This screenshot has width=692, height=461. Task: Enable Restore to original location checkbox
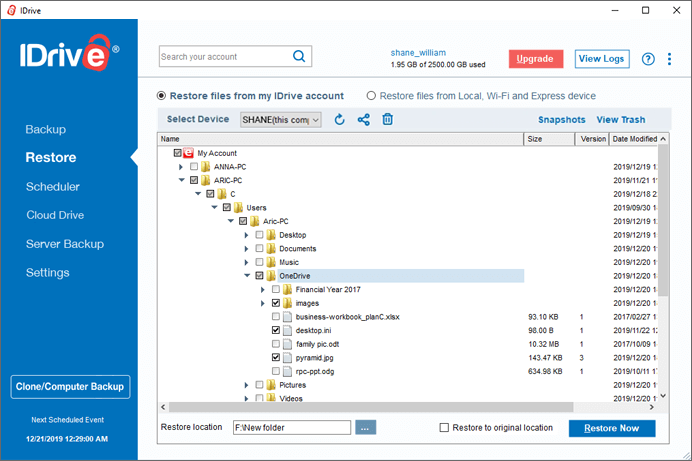[x=444, y=427]
